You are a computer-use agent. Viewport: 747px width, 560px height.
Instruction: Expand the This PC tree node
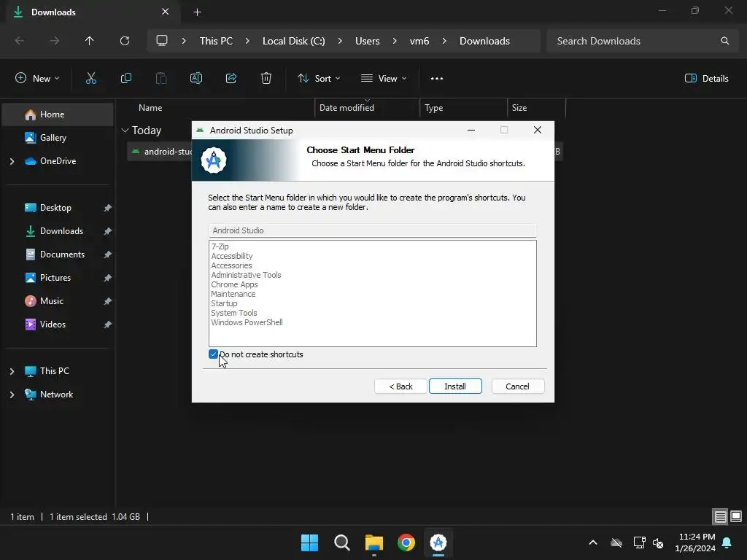point(12,371)
